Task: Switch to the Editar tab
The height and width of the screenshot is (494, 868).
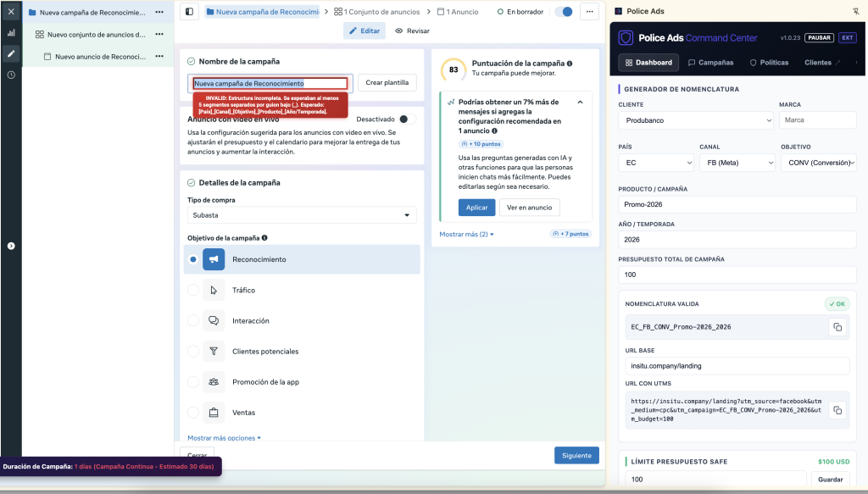Action: [364, 31]
